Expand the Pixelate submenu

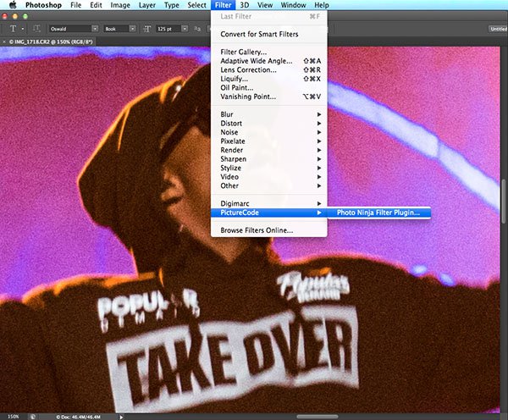(269, 141)
